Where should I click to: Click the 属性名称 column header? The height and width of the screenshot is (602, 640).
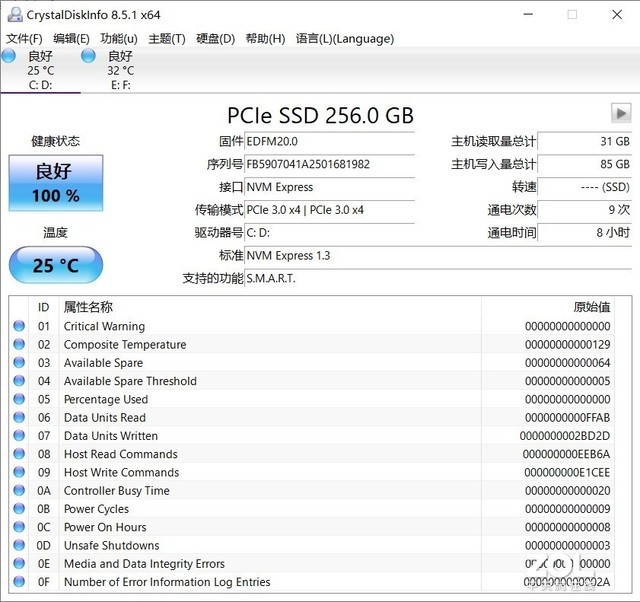click(88, 307)
